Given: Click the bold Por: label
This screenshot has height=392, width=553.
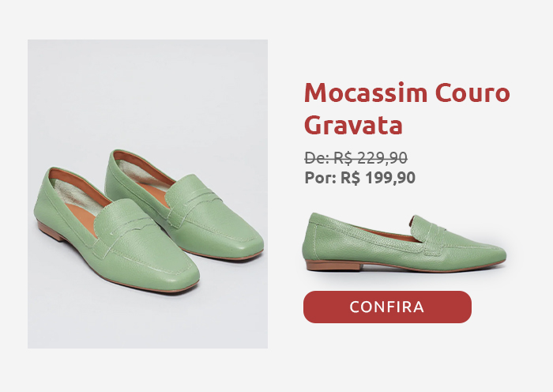Looking at the screenshot, I should (321, 178).
